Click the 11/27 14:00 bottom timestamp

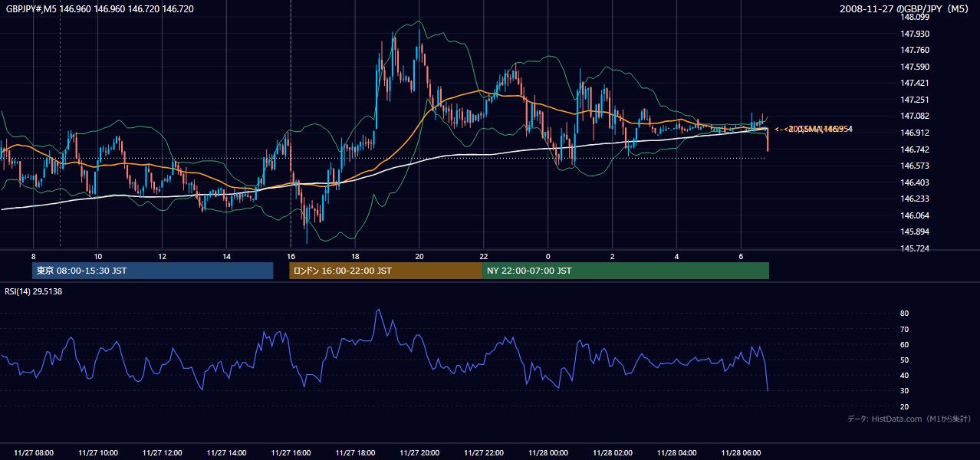point(226,453)
